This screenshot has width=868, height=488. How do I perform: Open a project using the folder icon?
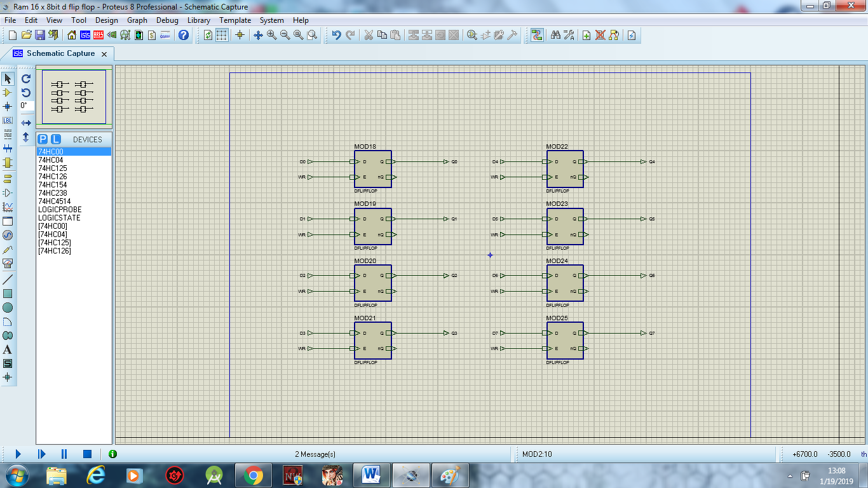click(27, 35)
